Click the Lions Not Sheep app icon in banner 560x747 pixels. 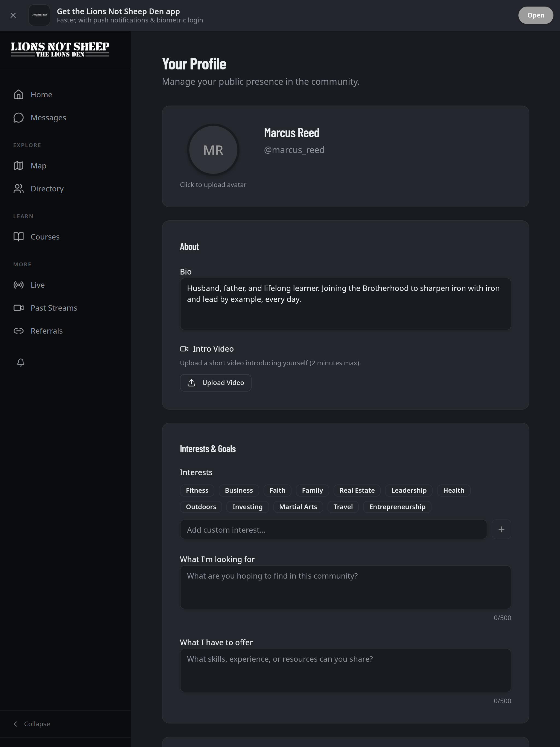pyautogui.click(x=39, y=15)
